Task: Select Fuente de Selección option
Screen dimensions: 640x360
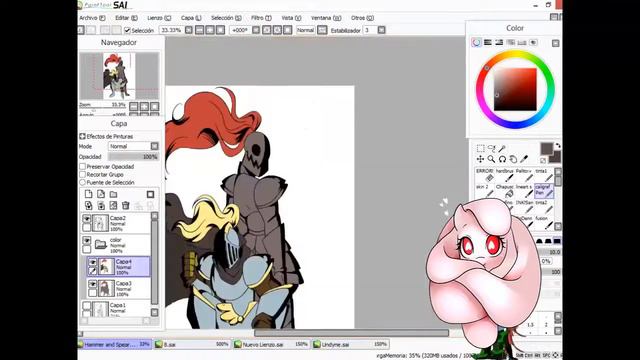Action: 82,182
